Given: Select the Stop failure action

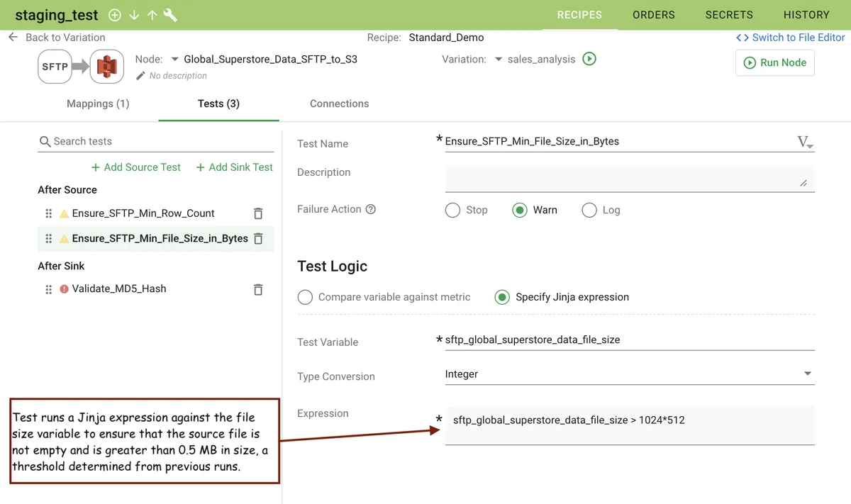Looking at the screenshot, I should pos(452,210).
